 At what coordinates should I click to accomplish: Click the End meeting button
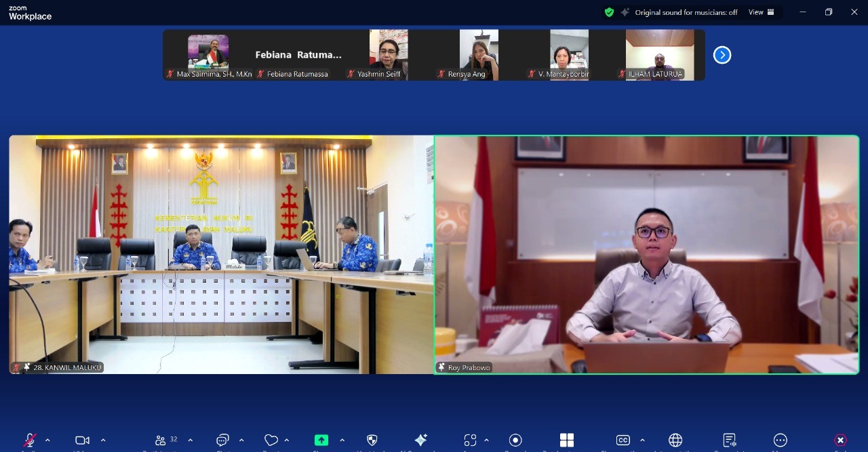(840, 440)
